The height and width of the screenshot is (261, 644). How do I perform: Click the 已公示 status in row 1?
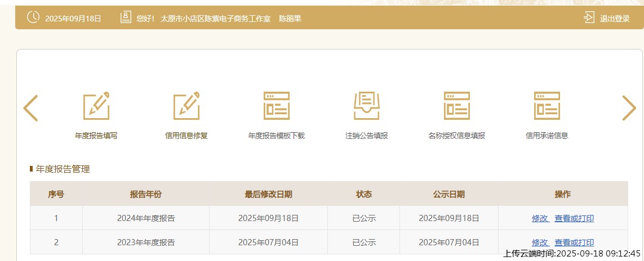coord(364,218)
